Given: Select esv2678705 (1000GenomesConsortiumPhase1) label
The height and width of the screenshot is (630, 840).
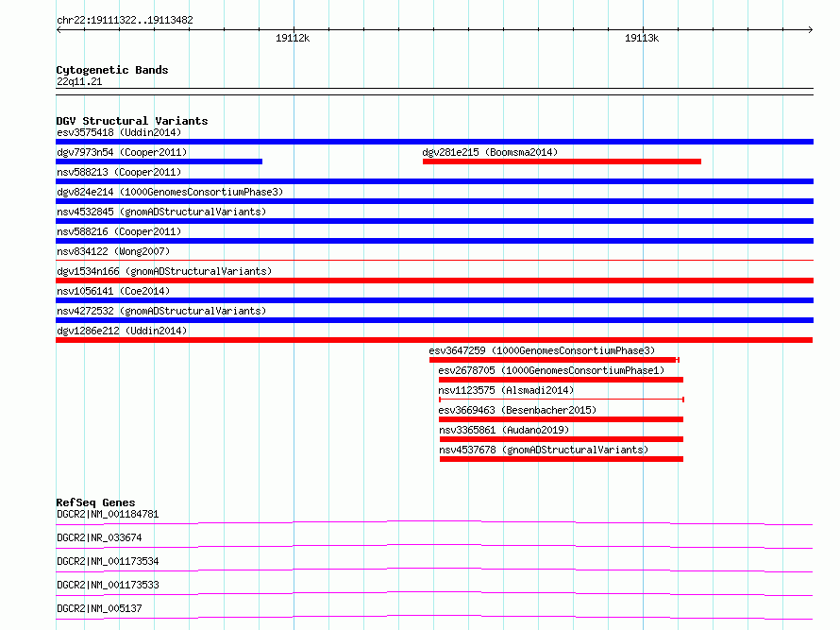Looking at the screenshot, I should click(551, 370).
